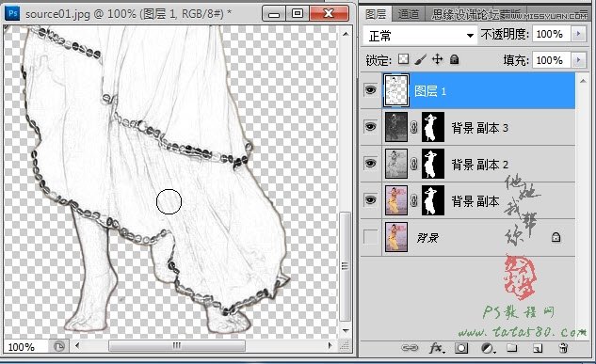The height and width of the screenshot is (364, 596).
Task: Click the delete layer trash icon
Action: coord(563,348)
